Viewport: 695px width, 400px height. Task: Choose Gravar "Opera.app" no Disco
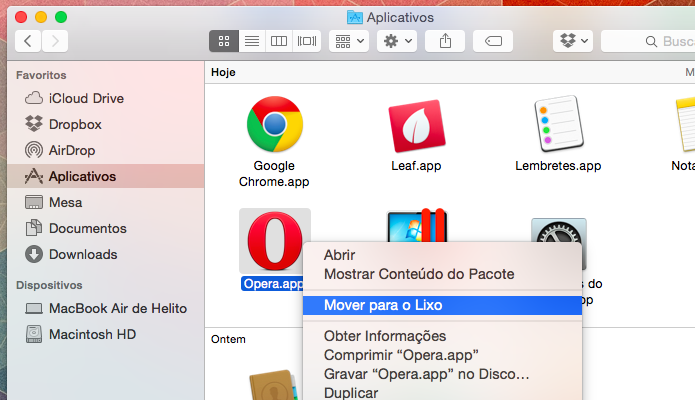pyautogui.click(x=442, y=374)
